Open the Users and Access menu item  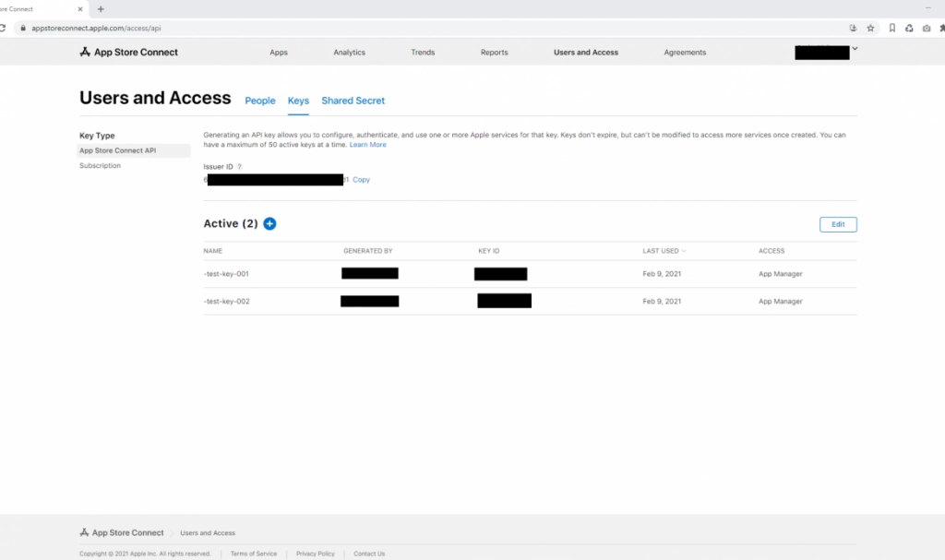[586, 53]
